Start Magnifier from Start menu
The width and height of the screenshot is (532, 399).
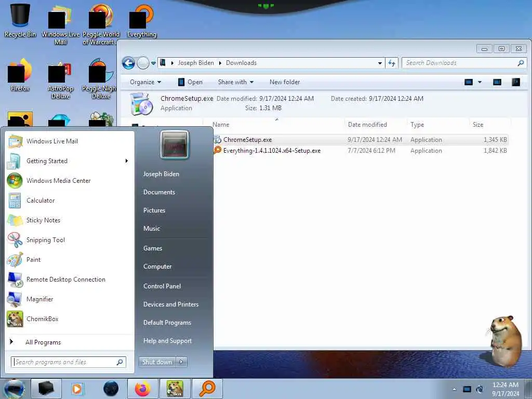70,299
